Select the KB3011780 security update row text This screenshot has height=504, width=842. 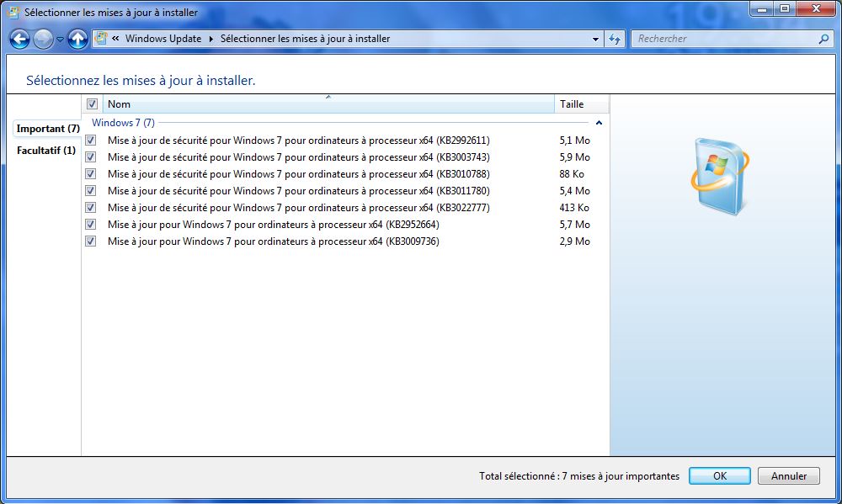point(299,191)
